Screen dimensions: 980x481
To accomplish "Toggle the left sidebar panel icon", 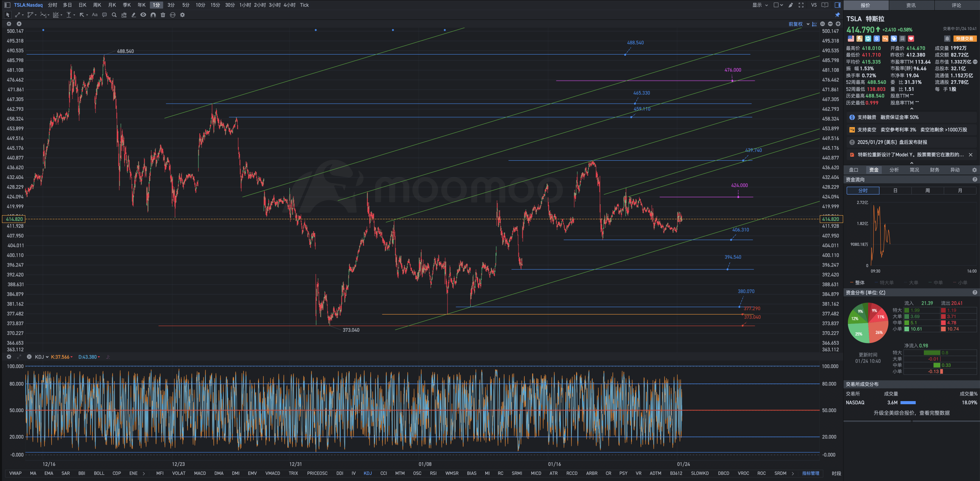I will [x=7, y=5].
